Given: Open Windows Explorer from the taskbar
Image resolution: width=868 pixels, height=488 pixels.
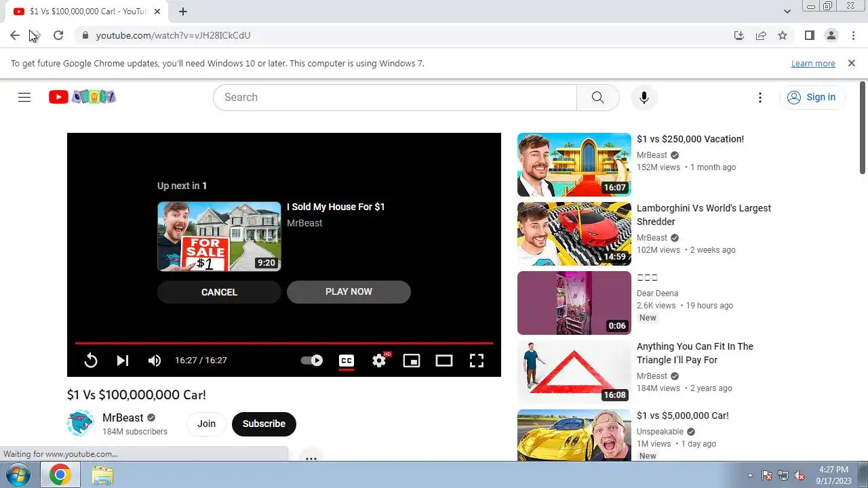Looking at the screenshot, I should (102, 475).
